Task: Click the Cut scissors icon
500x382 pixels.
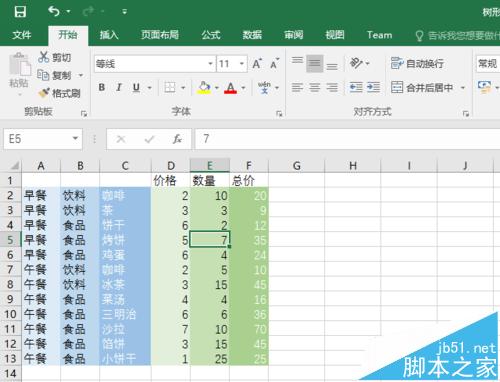Action: point(43,57)
